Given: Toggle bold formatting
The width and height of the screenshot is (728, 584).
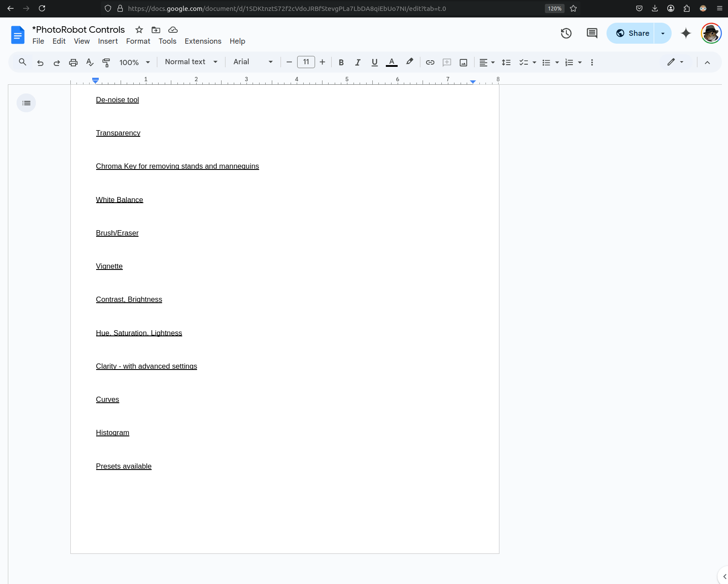Looking at the screenshot, I should pos(341,62).
